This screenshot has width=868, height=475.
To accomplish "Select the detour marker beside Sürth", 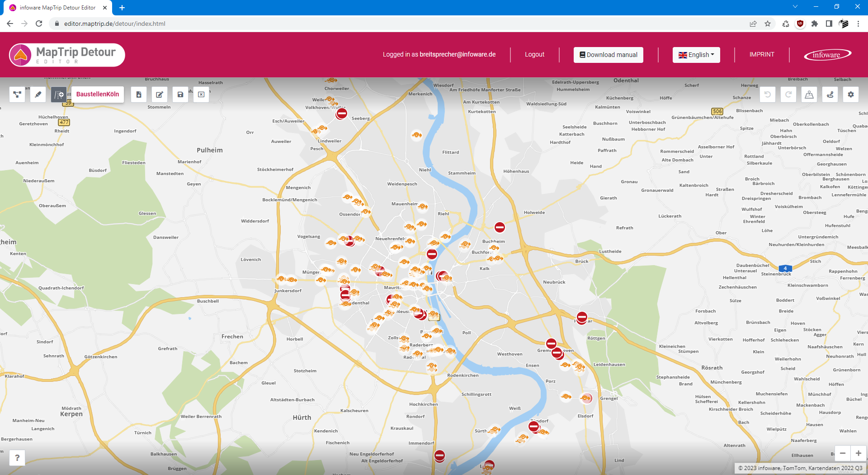I will (x=495, y=430).
